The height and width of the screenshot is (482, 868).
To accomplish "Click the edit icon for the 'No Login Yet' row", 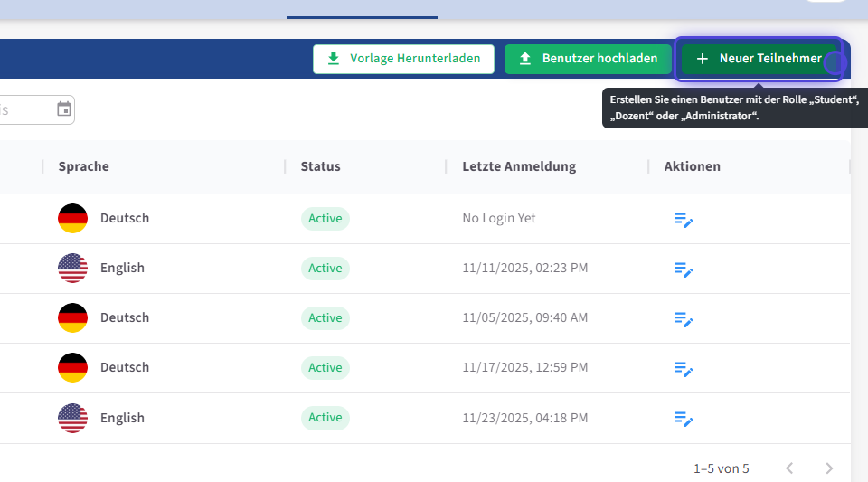I will tap(683, 219).
